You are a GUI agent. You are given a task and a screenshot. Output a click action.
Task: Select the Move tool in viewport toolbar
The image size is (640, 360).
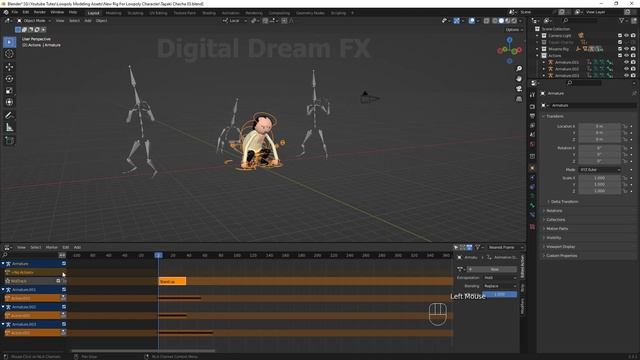(9, 67)
